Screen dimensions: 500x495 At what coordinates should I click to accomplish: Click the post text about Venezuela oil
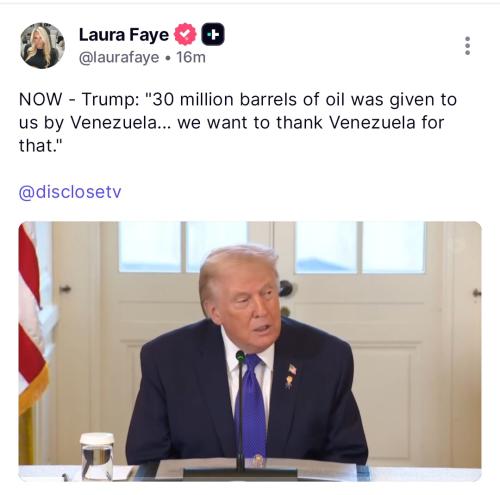pos(238,123)
